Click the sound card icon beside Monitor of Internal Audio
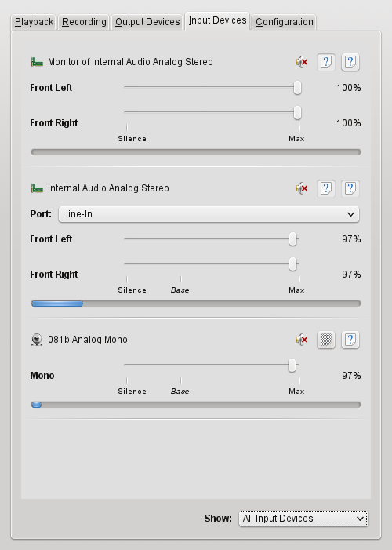 click(37, 62)
